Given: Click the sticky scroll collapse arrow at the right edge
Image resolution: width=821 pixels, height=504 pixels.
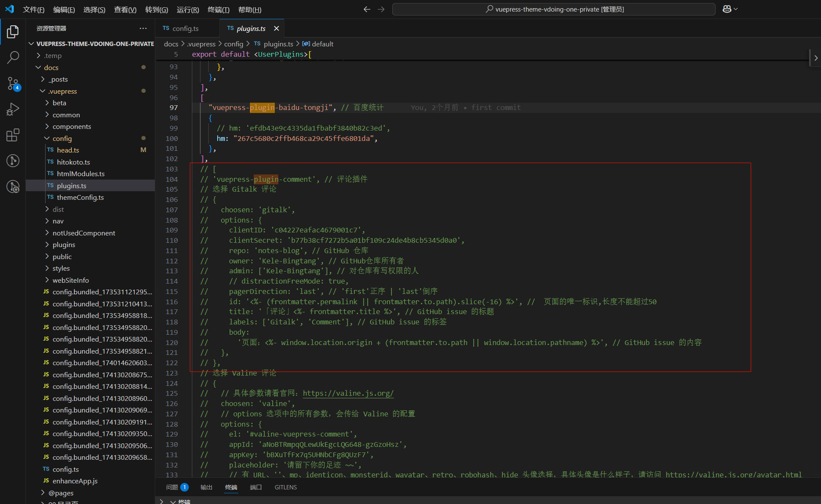Looking at the screenshot, I should [x=816, y=58].
